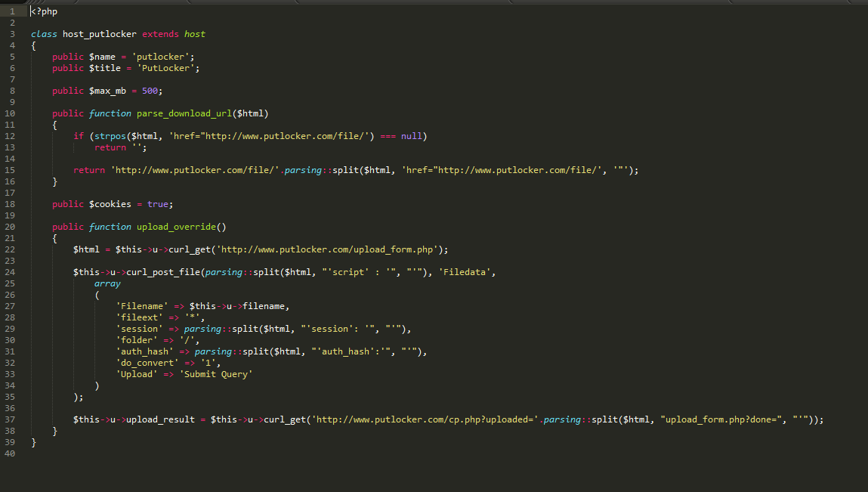Click line number 1 in the gutter
The width and height of the screenshot is (868, 492).
[12, 11]
